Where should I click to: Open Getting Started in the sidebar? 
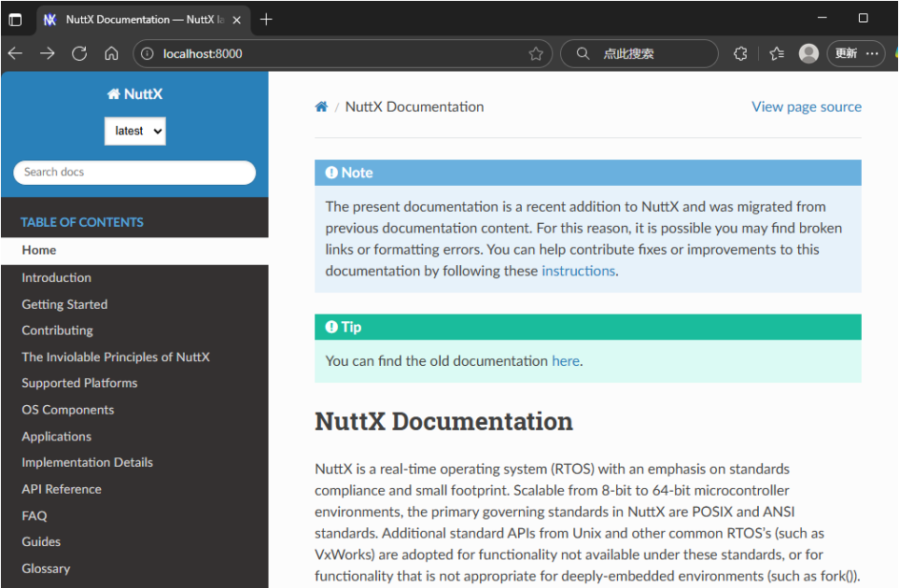(x=64, y=304)
